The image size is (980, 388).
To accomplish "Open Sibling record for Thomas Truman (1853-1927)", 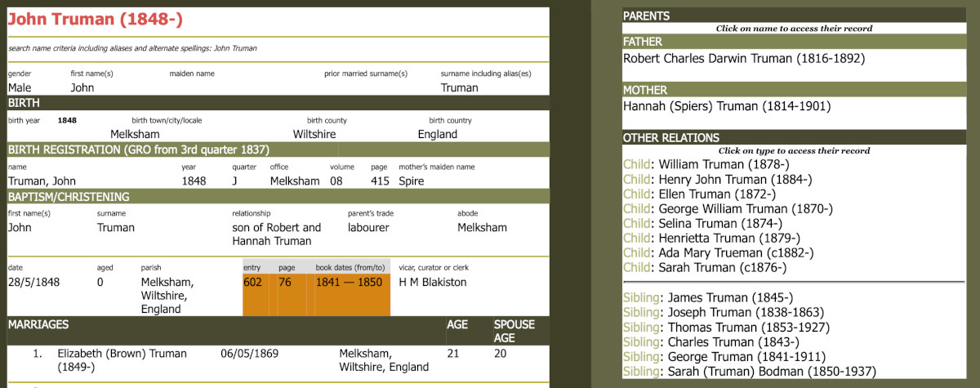I will (x=641, y=328).
